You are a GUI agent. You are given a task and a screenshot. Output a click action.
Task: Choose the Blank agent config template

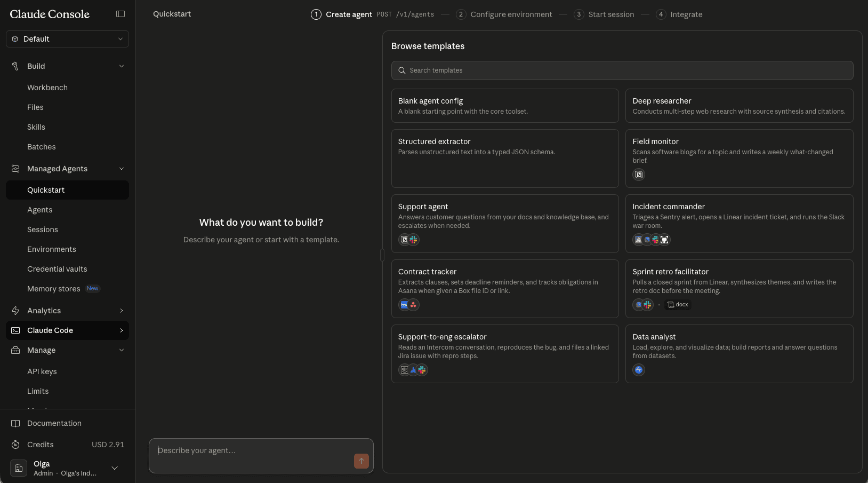point(505,106)
